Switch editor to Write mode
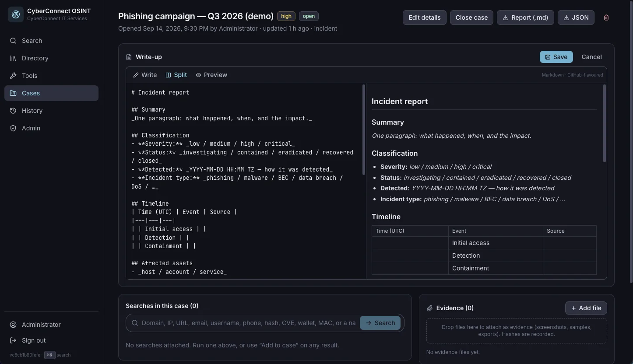The image size is (633, 364). [x=145, y=75]
